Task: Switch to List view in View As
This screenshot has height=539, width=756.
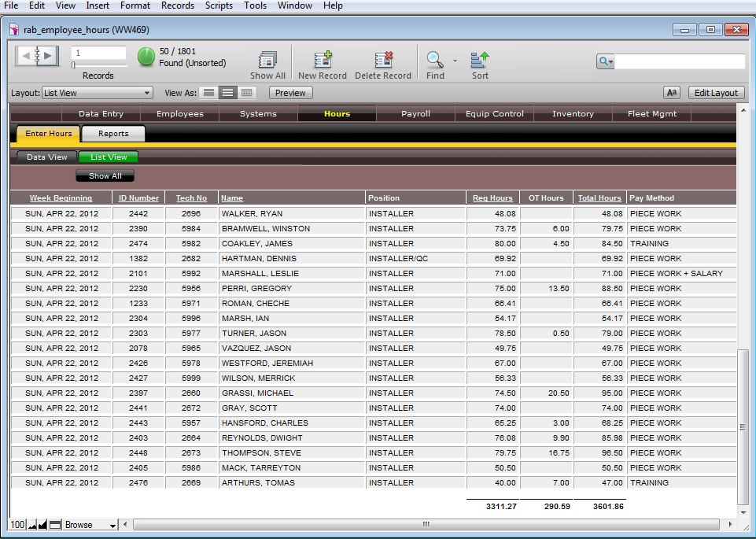Action: (x=227, y=93)
